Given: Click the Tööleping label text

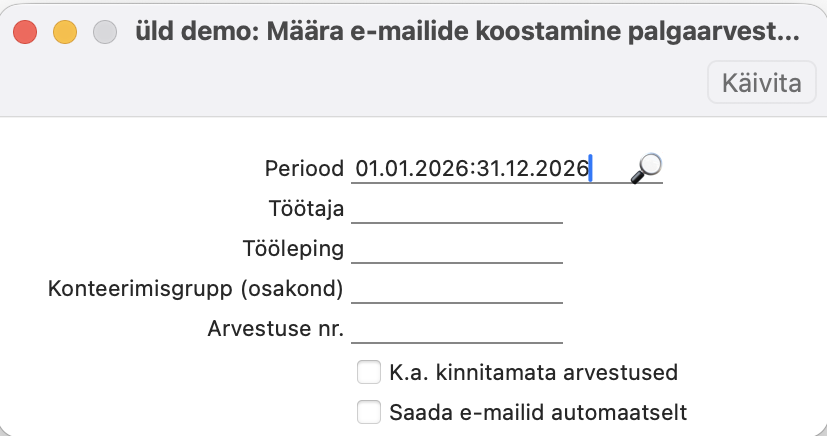Looking at the screenshot, I should click(293, 249).
